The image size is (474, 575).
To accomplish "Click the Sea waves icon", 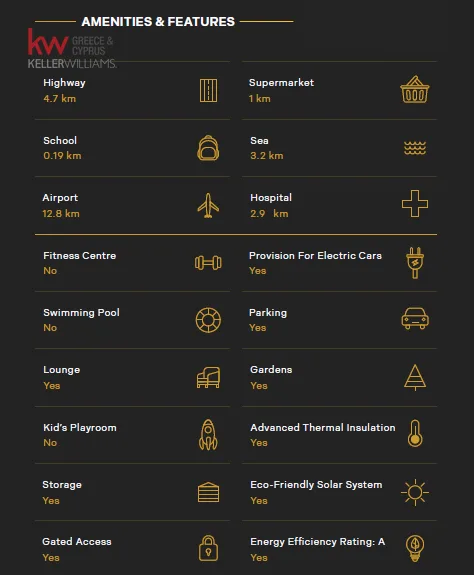I will pos(415,148).
